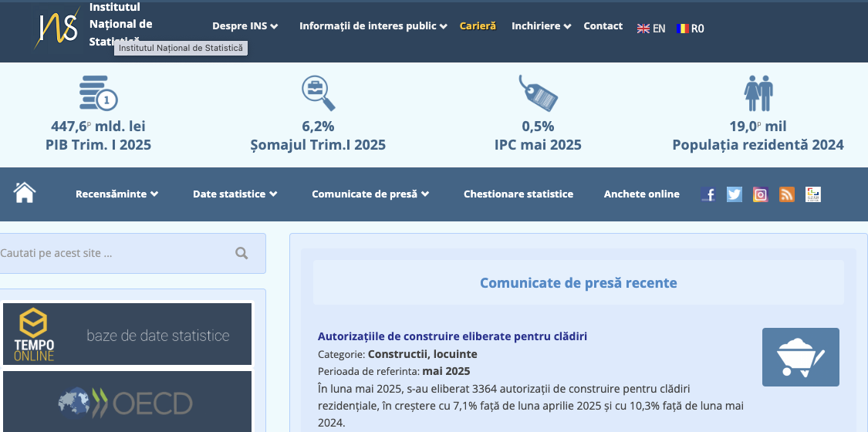The image size is (868, 432).
Task: Open the INS Twitter bird icon
Action: coord(734,194)
